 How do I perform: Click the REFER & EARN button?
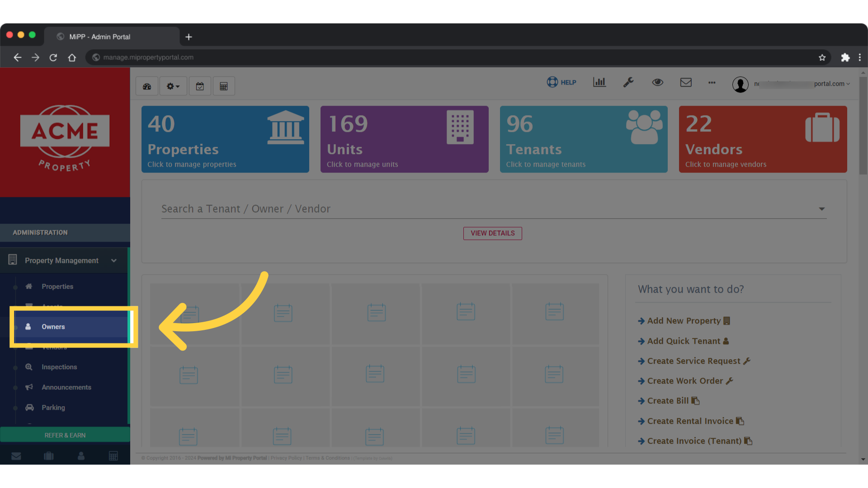65,435
